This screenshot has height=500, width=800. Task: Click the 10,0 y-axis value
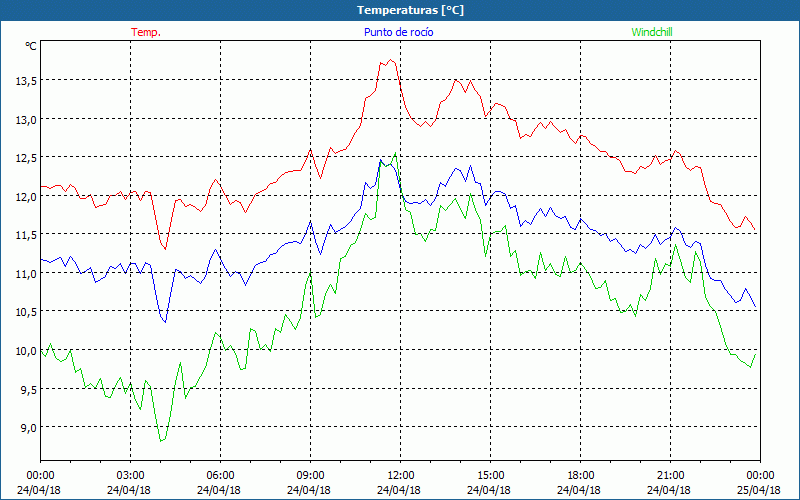pos(26,351)
